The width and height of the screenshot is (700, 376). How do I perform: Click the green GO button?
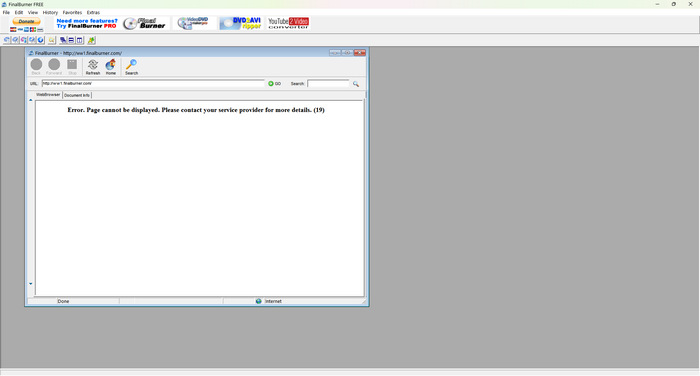tap(274, 84)
